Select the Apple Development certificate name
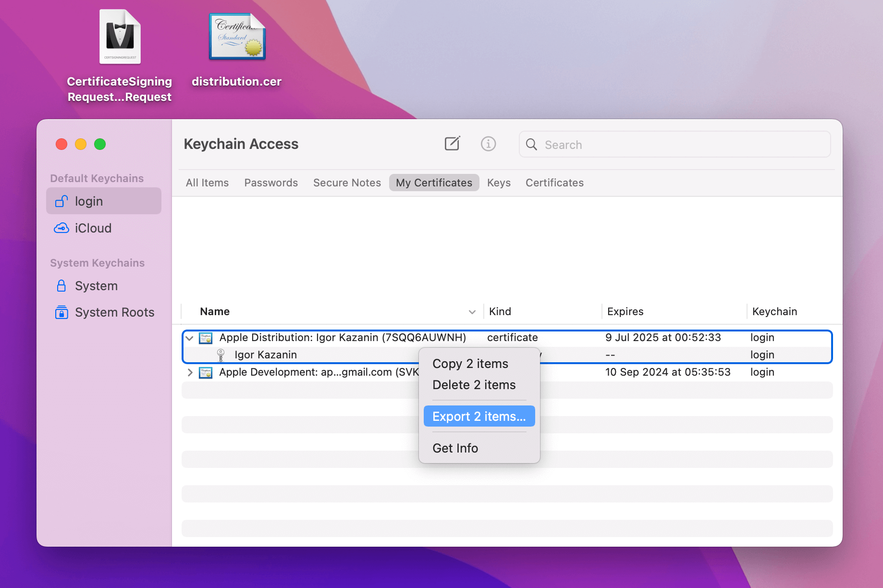Image resolution: width=883 pixels, height=588 pixels. (x=319, y=372)
